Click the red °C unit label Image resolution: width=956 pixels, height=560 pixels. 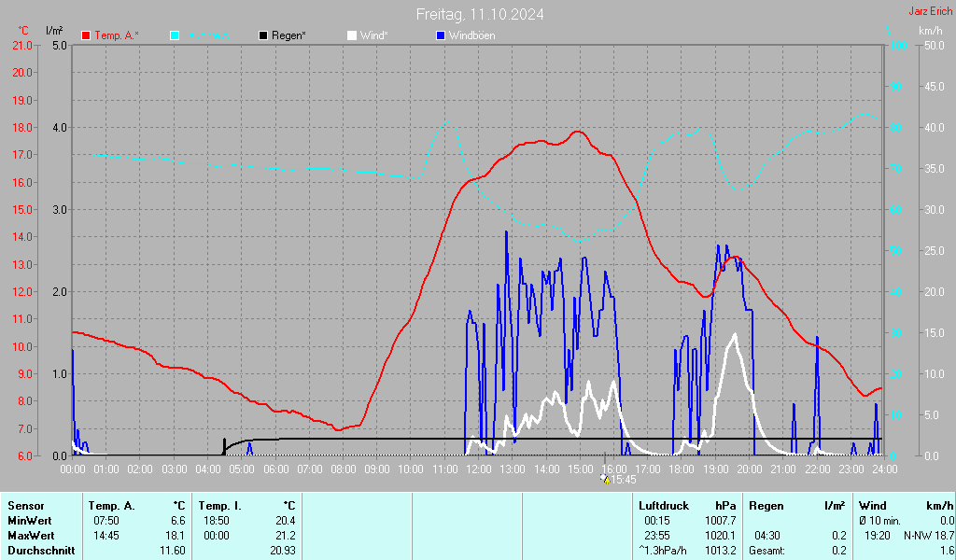(23, 31)
